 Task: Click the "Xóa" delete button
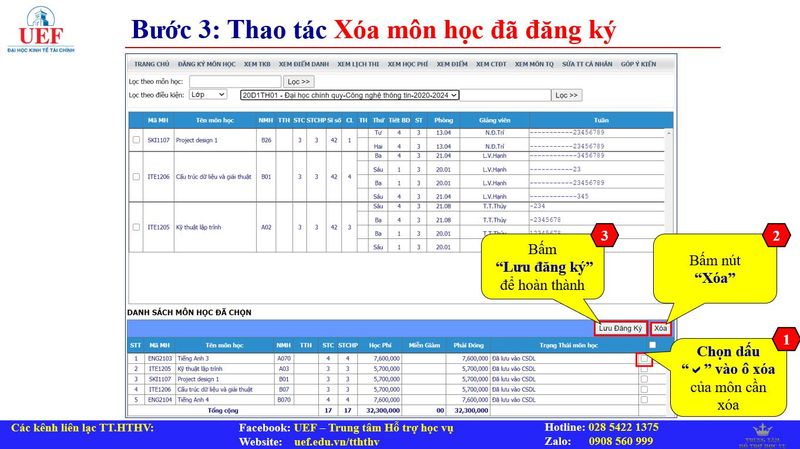coord(660,328)
